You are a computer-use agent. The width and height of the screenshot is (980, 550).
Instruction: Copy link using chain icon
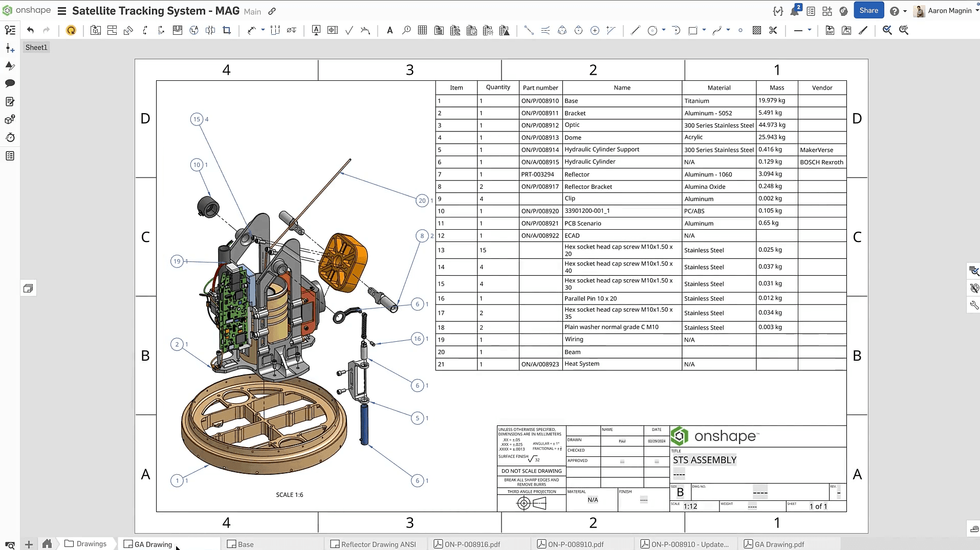pyautogui.click(x=272, y=11)
